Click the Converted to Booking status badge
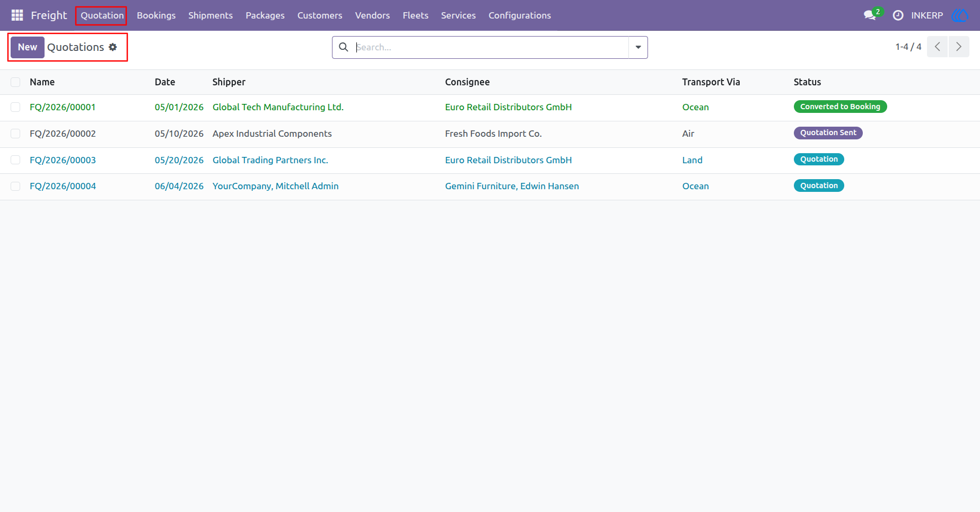Screen dimensions: 980x512 (840, 107)
